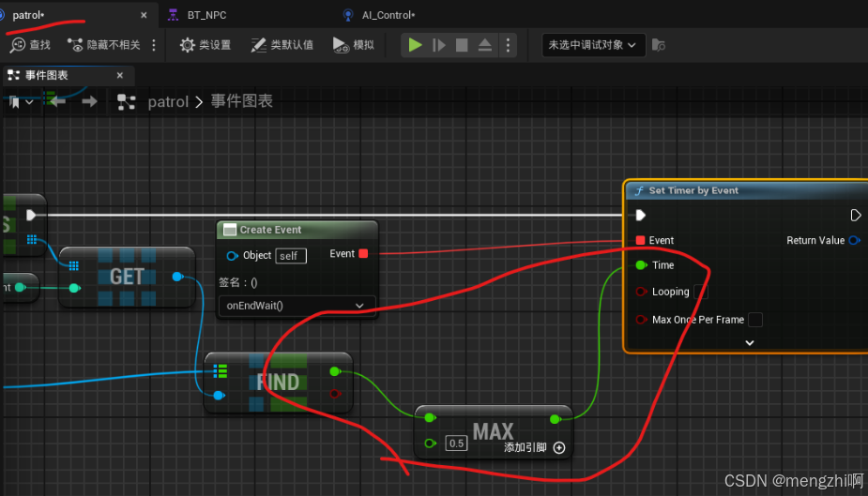Open the options menu next to 隐藏不相关
The width and height of the screenshot is (868, 496).
[154, 45]
